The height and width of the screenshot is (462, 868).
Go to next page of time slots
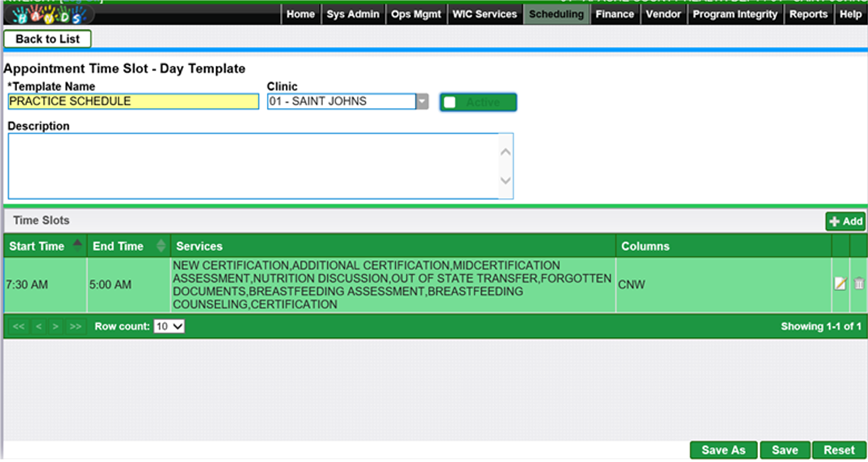tap(56, 326)
